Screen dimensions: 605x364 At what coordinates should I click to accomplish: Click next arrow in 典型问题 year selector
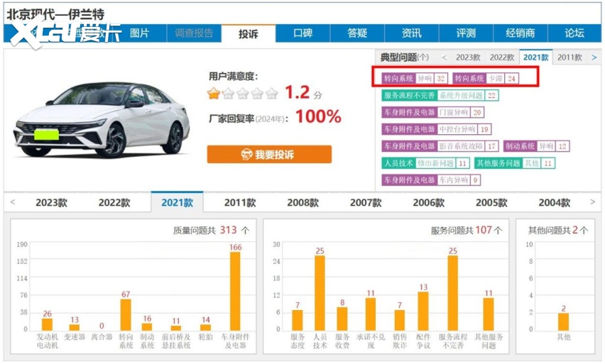point(594,57)
